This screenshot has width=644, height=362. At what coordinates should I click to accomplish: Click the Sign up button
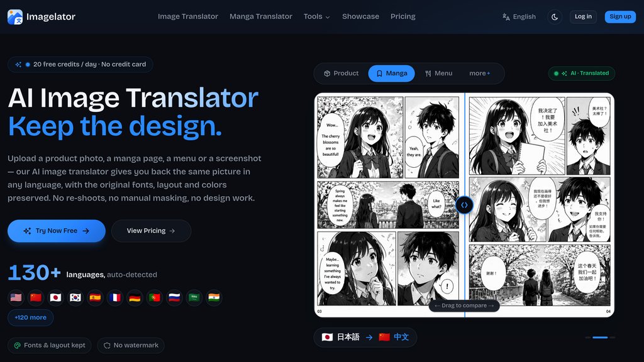click(620, 17)
